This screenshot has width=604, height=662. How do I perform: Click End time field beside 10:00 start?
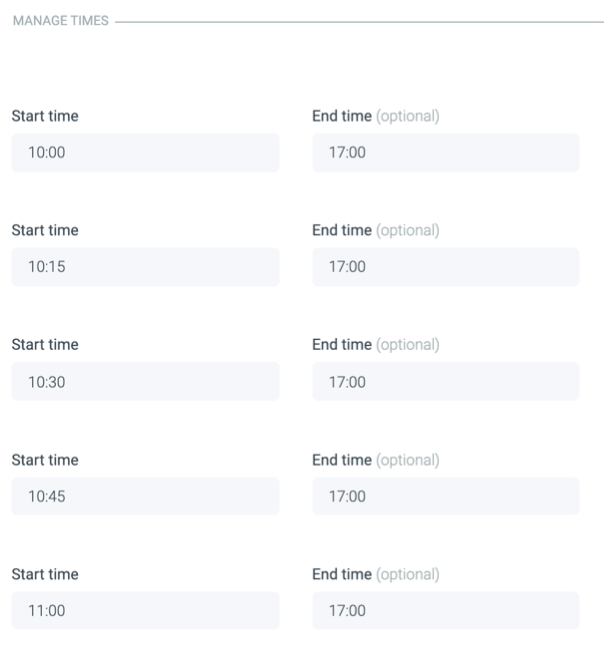[445, 153]
